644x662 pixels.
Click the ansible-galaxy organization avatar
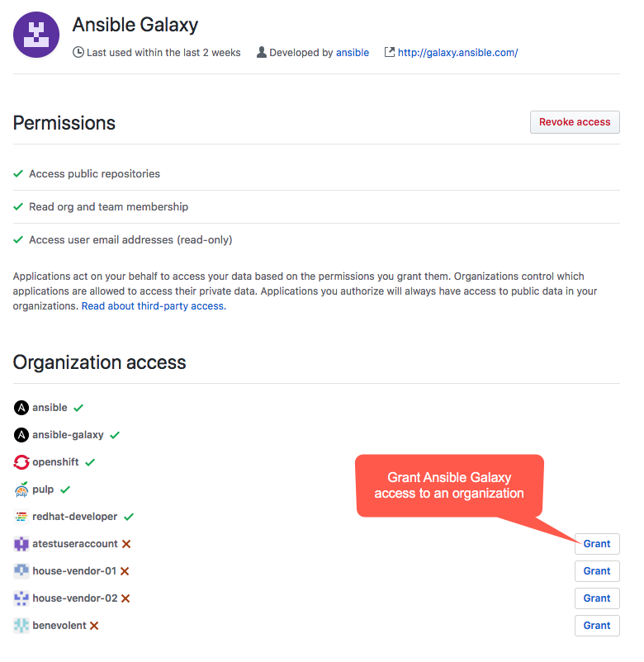click(21, 435)
